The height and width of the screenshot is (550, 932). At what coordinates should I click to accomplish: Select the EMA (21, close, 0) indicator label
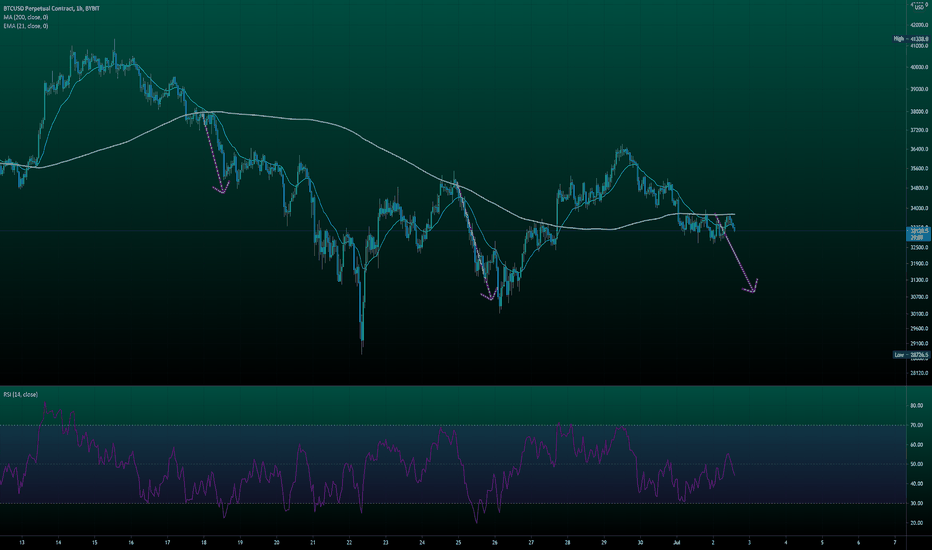(x=26, y=26)
